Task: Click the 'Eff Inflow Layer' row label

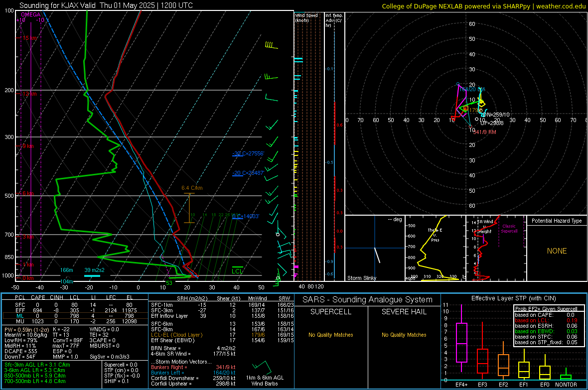Action: pos(169,316)
